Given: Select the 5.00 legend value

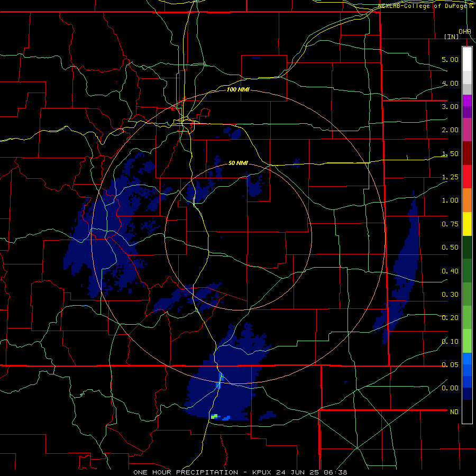Looking at the screenshot, I should 450,59.
